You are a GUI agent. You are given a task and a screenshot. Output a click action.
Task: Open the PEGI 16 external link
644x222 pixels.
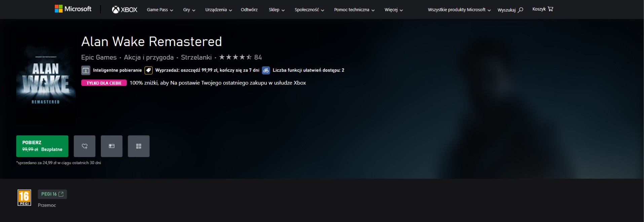[x=52, y=194]
